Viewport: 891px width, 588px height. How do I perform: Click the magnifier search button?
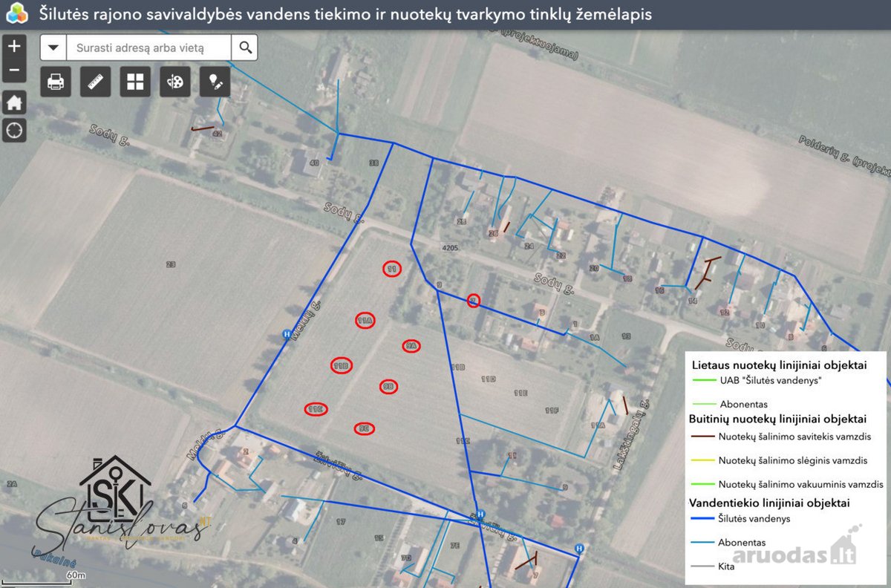pos(244,48)
